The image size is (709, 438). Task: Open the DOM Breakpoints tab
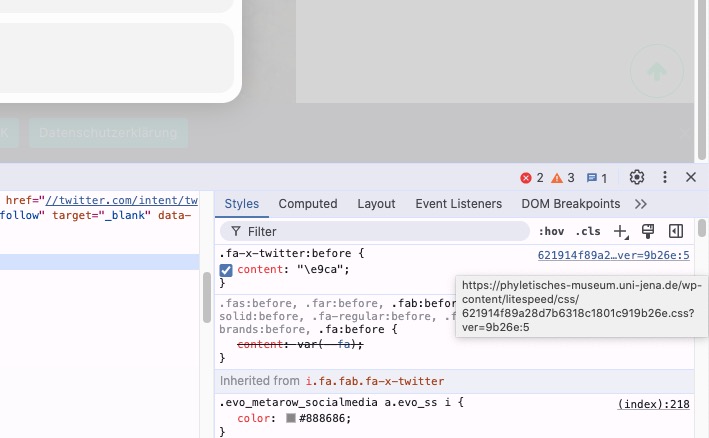[571, 204]
